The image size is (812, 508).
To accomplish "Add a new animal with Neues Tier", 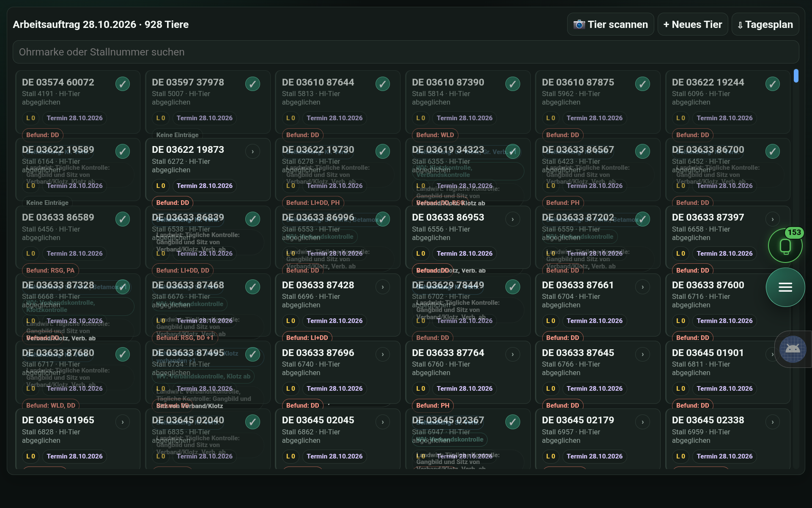I will pyautogui.click(x=692, y=25).
